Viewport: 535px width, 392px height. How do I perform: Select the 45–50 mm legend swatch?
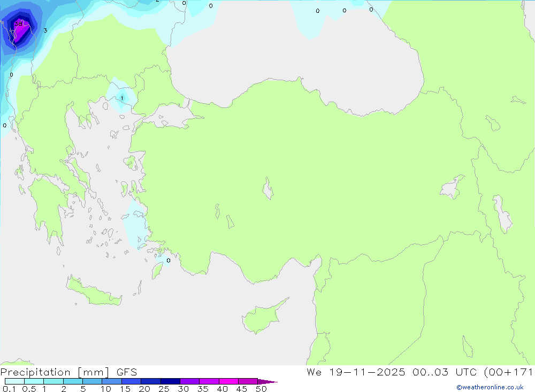coord(248,381)
